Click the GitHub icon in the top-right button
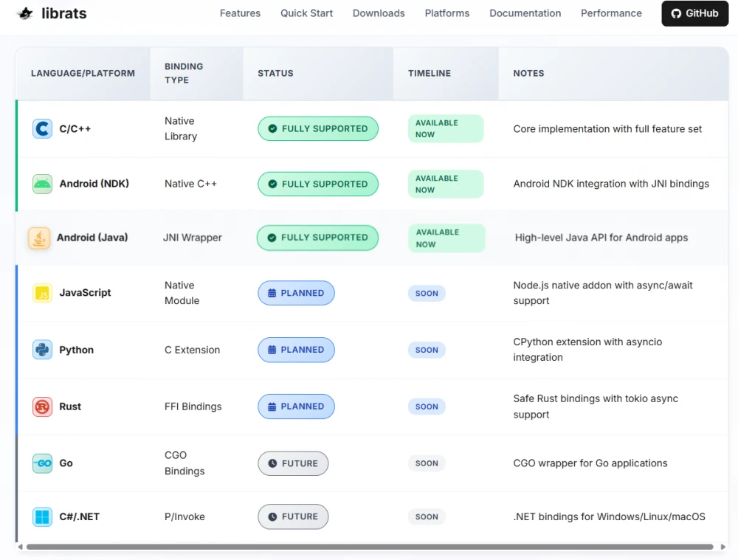738x560 pixels. point(676,13)
